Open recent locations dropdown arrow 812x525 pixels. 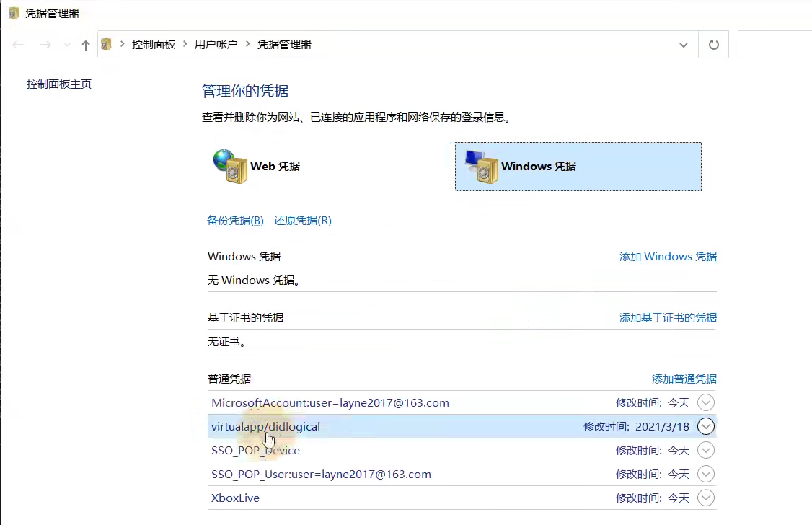67,45
